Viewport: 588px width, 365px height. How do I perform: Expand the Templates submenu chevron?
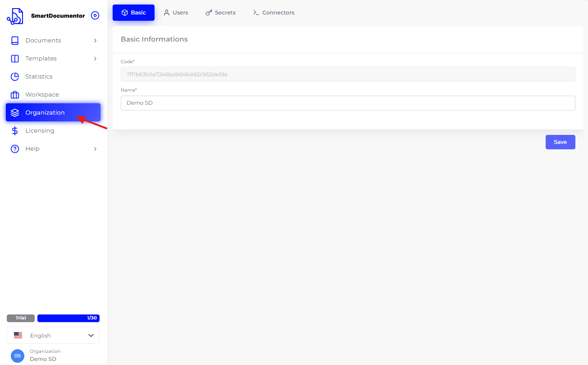[95, 59]
